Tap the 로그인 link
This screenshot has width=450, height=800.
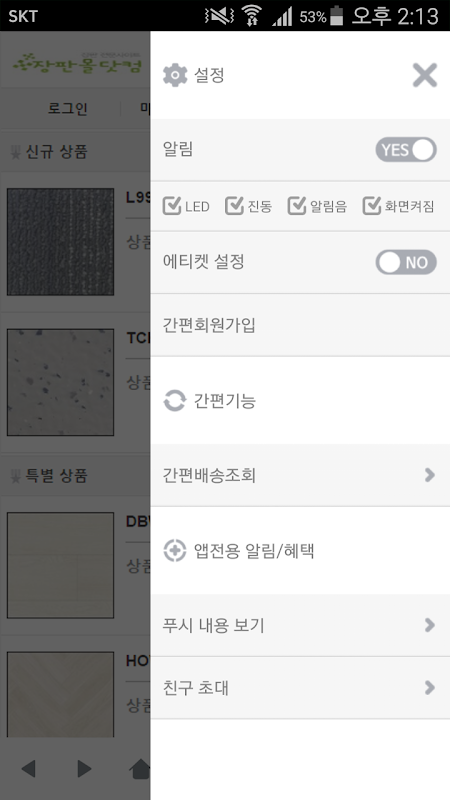point(68,108)
